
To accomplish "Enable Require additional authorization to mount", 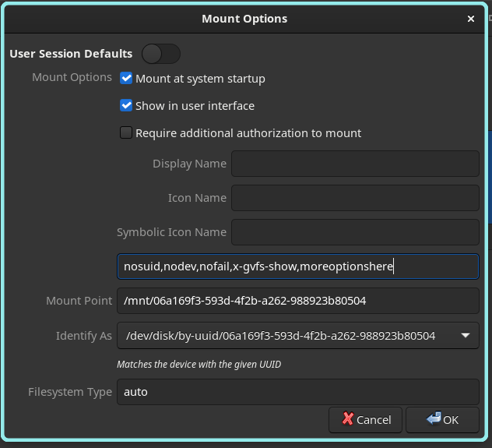I will pos(126,132).
